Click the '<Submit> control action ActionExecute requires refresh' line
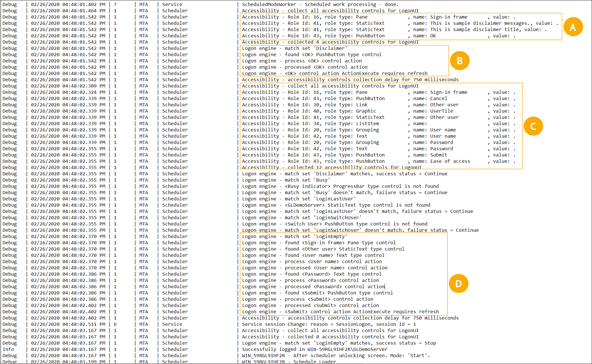 340,312
